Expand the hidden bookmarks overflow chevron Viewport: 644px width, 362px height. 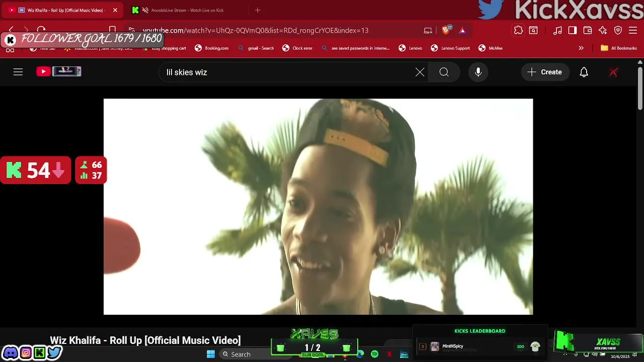581,48
